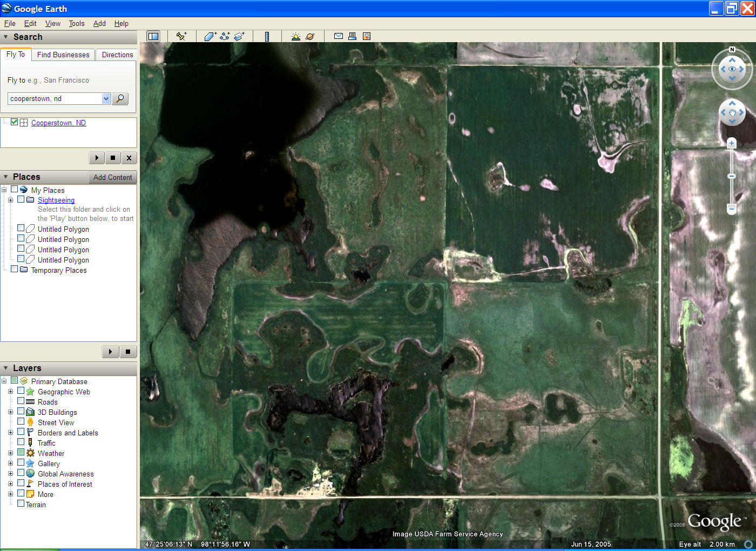The width and height of the screenshot is (756, 551).
Task: Open the Fly To search history dropdown
Action: (106, 99)
